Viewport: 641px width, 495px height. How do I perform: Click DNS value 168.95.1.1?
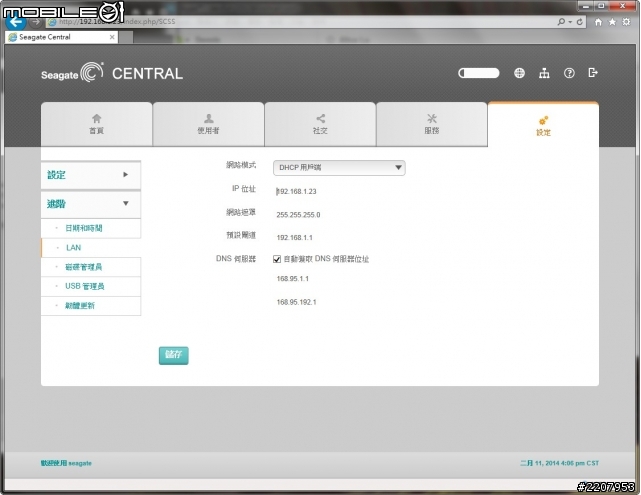[x=293, y=279]
